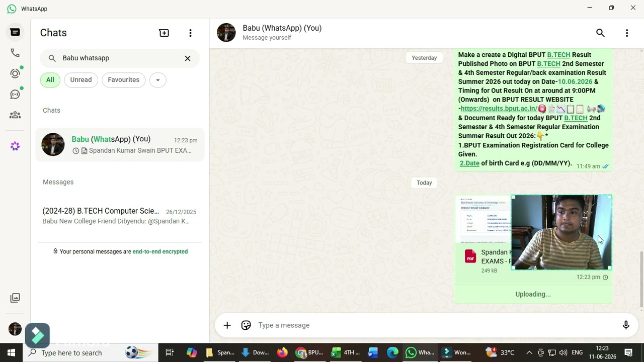644x362 pixels.
Task: Search within the open conversation
Action: [x=600, y=33]
